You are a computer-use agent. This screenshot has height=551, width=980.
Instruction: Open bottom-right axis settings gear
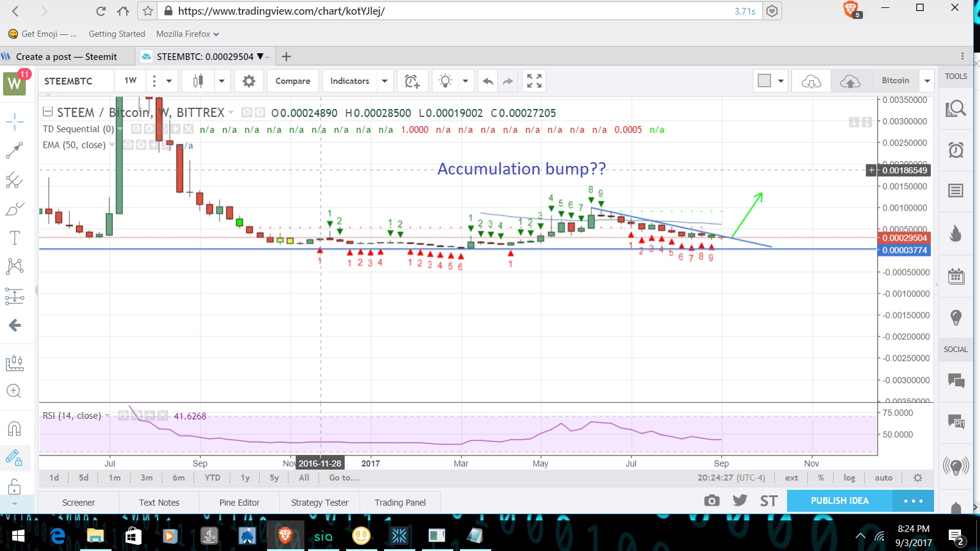click(918, 478)
